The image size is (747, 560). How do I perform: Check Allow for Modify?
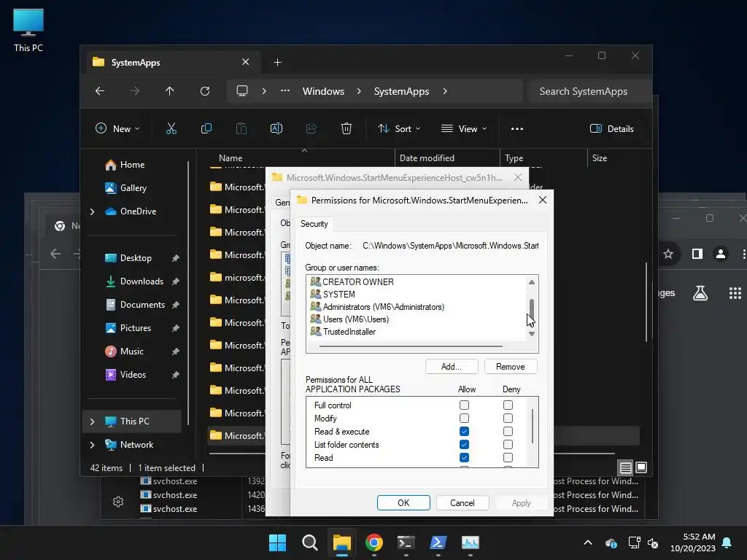coord(464,418)
